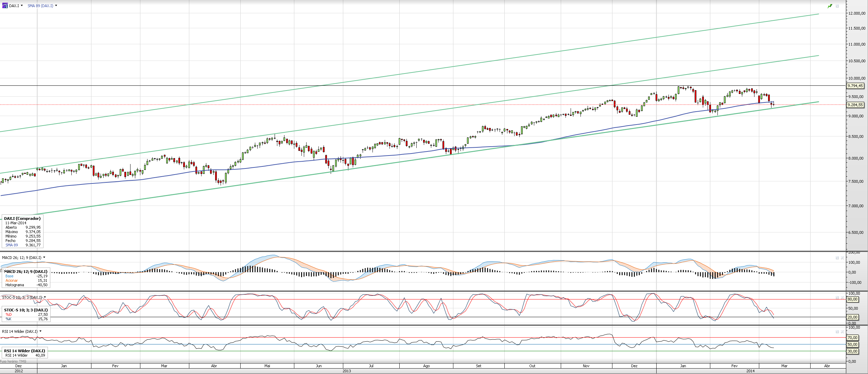This screenshot has width=868, height=374.
Task: Select the stochastic 80,00 level marker
Action: click(852, 299)
